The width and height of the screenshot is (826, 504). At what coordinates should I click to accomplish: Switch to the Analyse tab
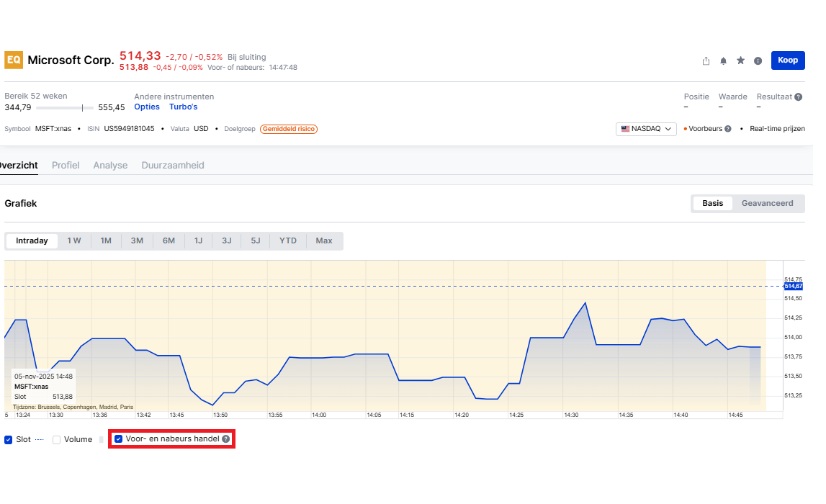(x=110, y=166)
